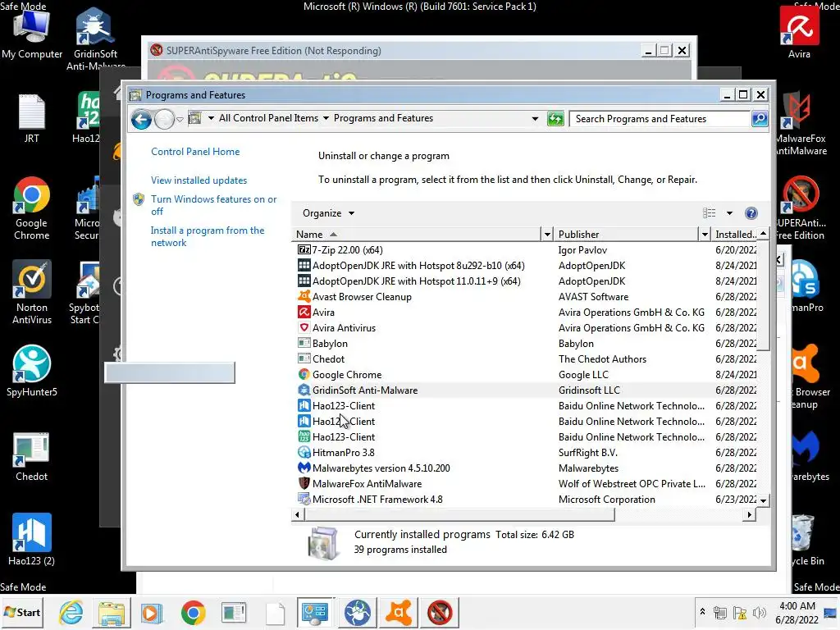Click vertical scrollbar down arrow
This screenshot has height=630, width=840.
click(x=764, y=500)
